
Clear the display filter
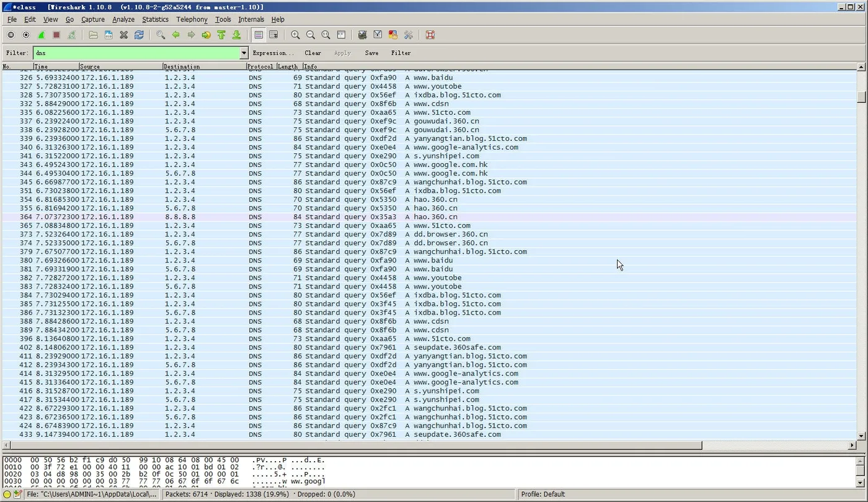tap(313, 53)
